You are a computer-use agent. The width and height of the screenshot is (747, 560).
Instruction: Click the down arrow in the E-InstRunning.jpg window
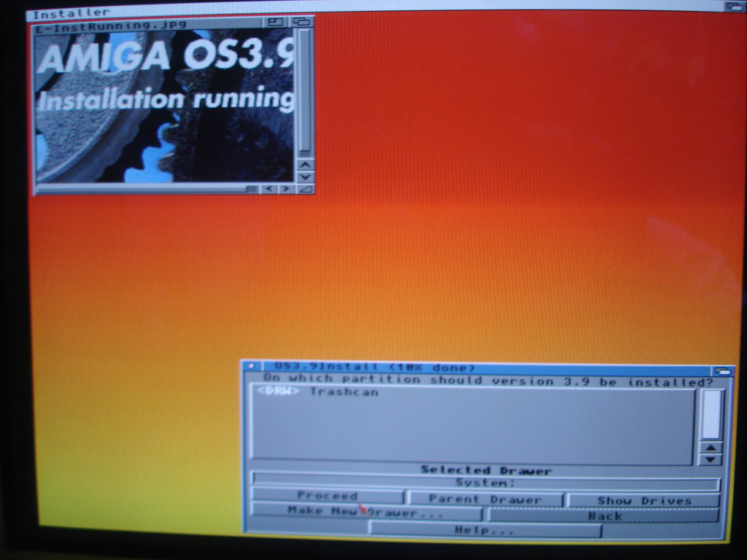pos(305,176)
